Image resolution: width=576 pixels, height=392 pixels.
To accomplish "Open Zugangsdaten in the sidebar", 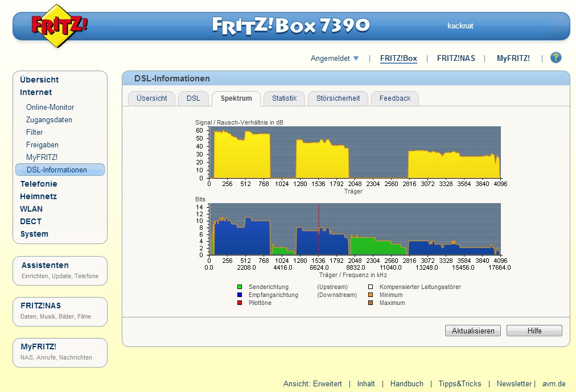I will click(49, 119).
